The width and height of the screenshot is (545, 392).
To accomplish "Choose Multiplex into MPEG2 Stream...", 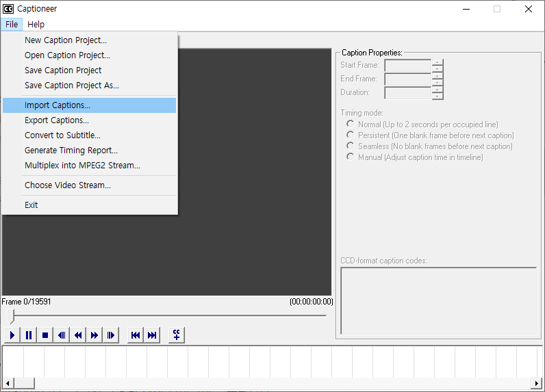I will [89, 166].
